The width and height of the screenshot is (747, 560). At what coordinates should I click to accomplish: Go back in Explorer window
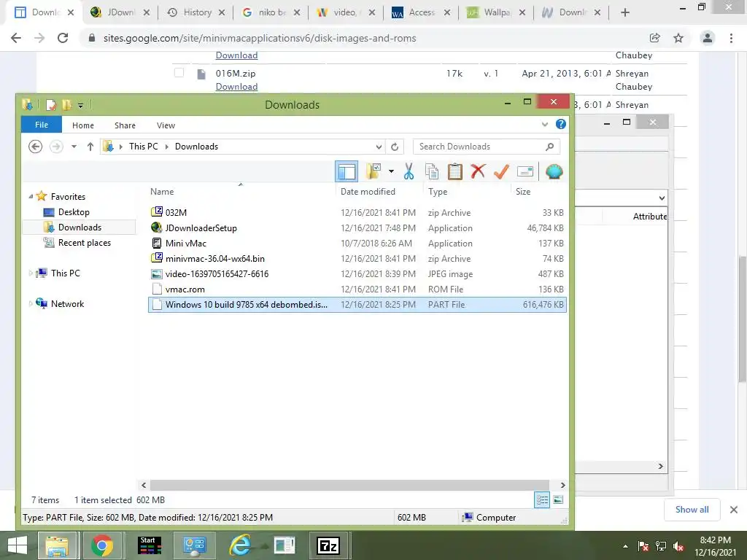pyautogui.click(x=35, y=147)
